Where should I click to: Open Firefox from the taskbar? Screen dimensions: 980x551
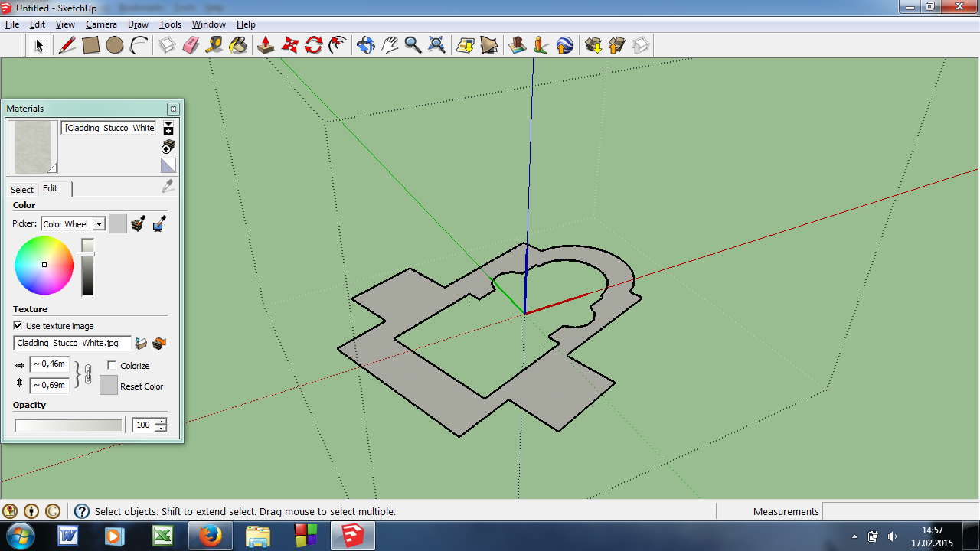pyautogui.click(x=209, y=536)
